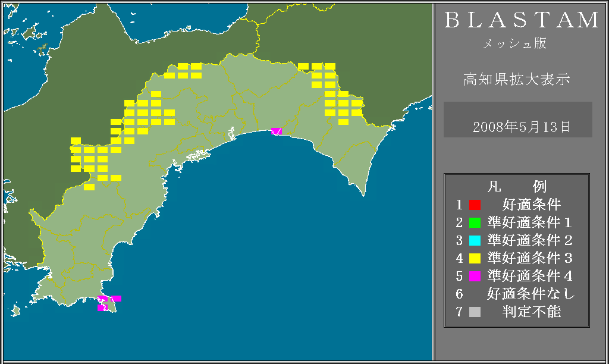Click the 凡例 legend heading
This screenshot has width=609, height=364.
pos(516,187)
